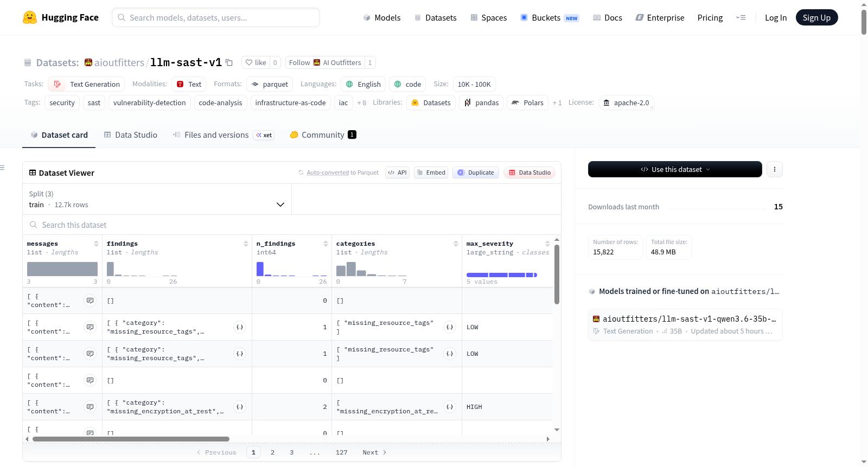Click the Embed button
Viewport: 868px width, 467px height.
431,172
